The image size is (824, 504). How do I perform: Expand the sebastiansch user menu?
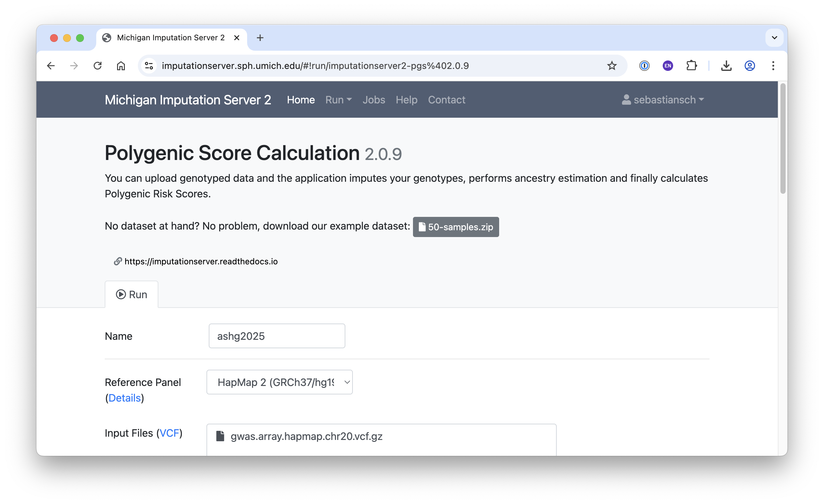click(x=663, y=100)
